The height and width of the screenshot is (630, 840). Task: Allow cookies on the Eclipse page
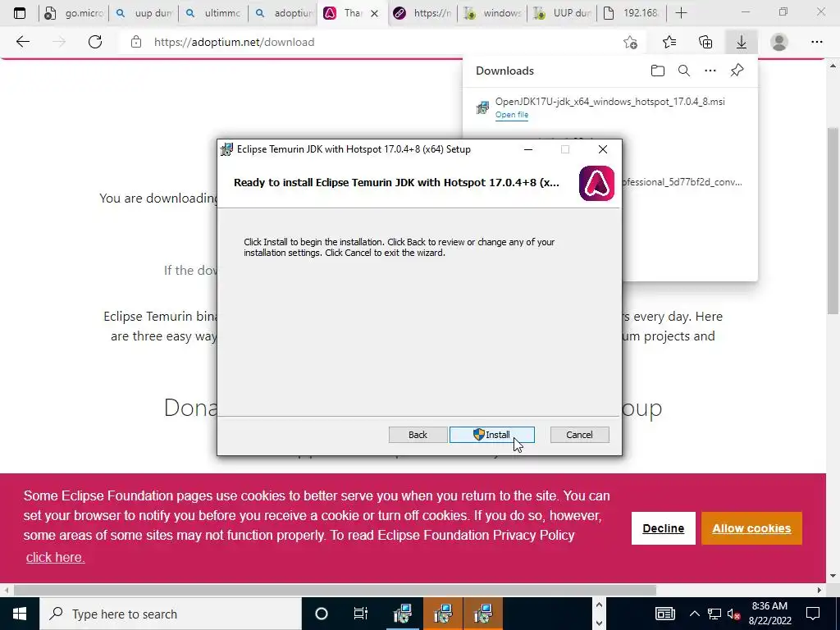point(751,528)
